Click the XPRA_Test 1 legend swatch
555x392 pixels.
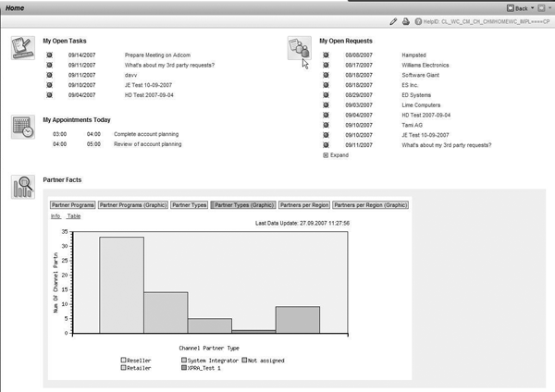click(184, 368)
